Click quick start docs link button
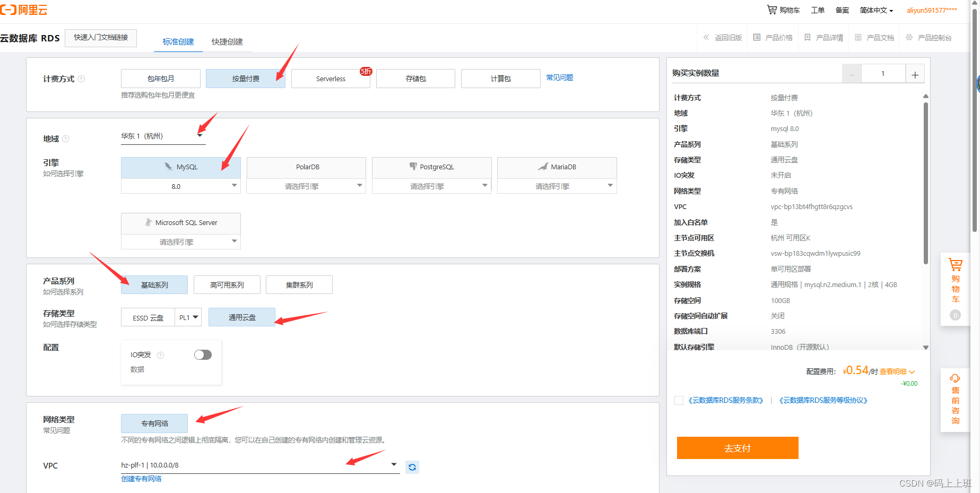Viewport: 980px width, 493px height. (x=101, y=38)
